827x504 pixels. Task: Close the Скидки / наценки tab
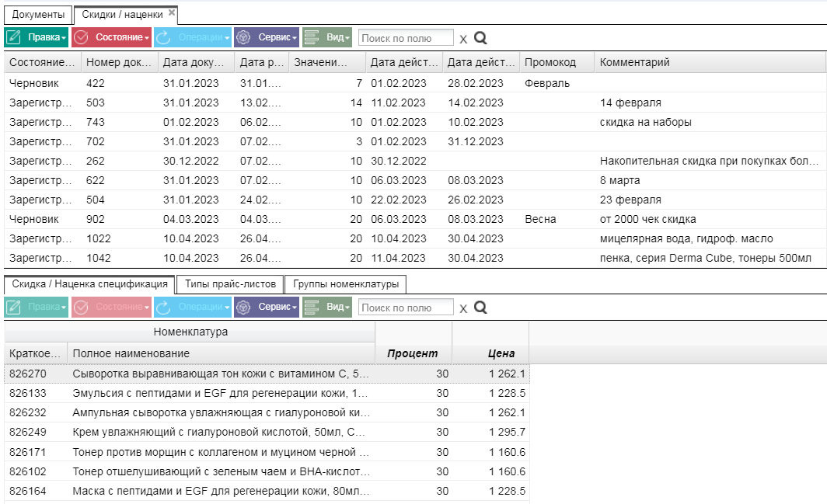coord(172,12)
